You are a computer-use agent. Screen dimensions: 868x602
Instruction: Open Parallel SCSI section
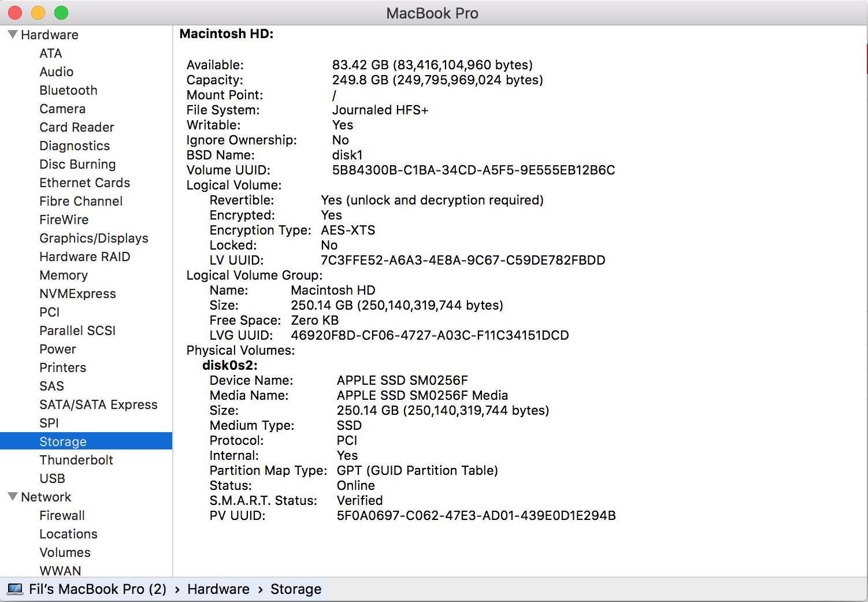click(x=77, y=330)
